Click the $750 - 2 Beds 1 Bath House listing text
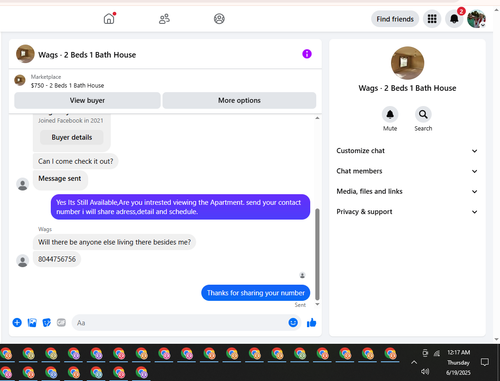This screenshot has height=381, width=500. [x=67, y=86]
